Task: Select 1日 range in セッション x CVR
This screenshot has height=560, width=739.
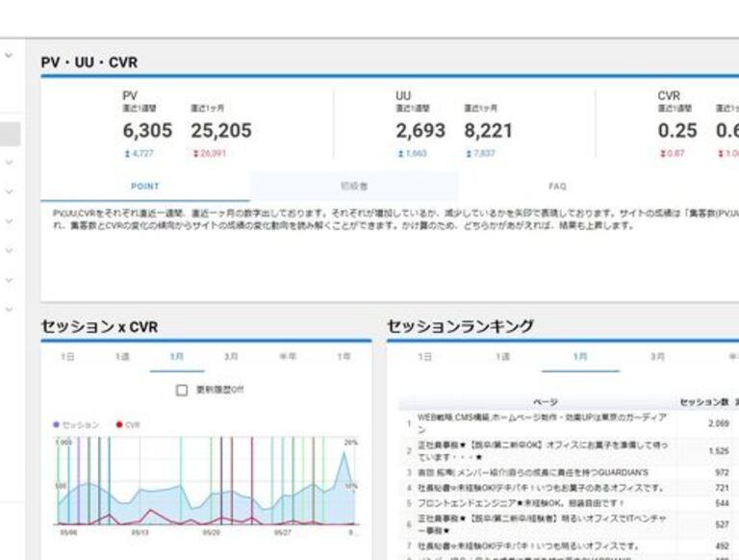Action: pyautogui.click(x=66, y=357)
